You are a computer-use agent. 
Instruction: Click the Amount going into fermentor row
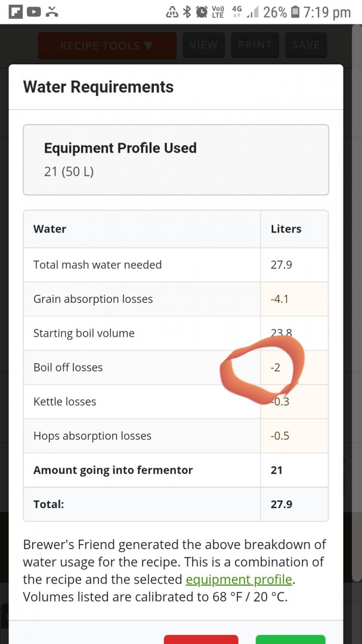coord(176,470)
